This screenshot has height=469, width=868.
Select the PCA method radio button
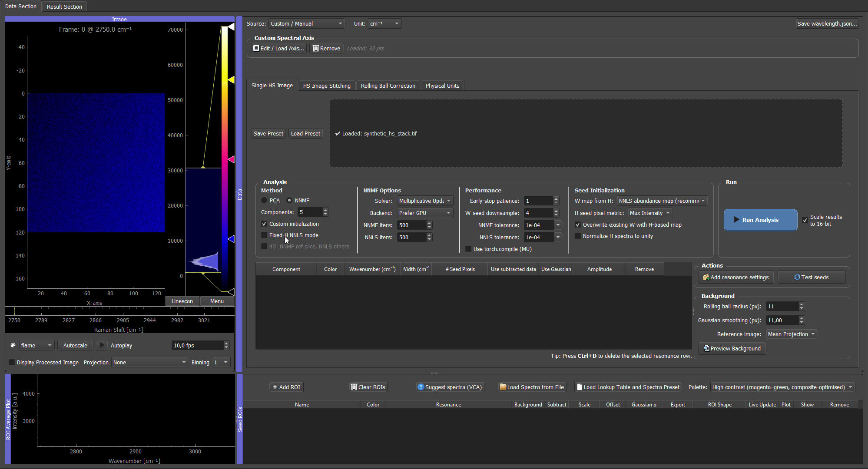264,200
